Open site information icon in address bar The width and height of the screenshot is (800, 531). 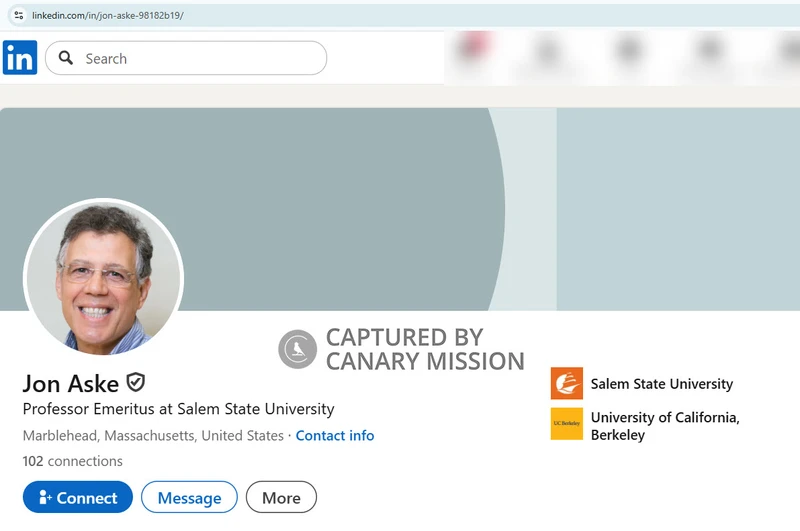(18, 16)
